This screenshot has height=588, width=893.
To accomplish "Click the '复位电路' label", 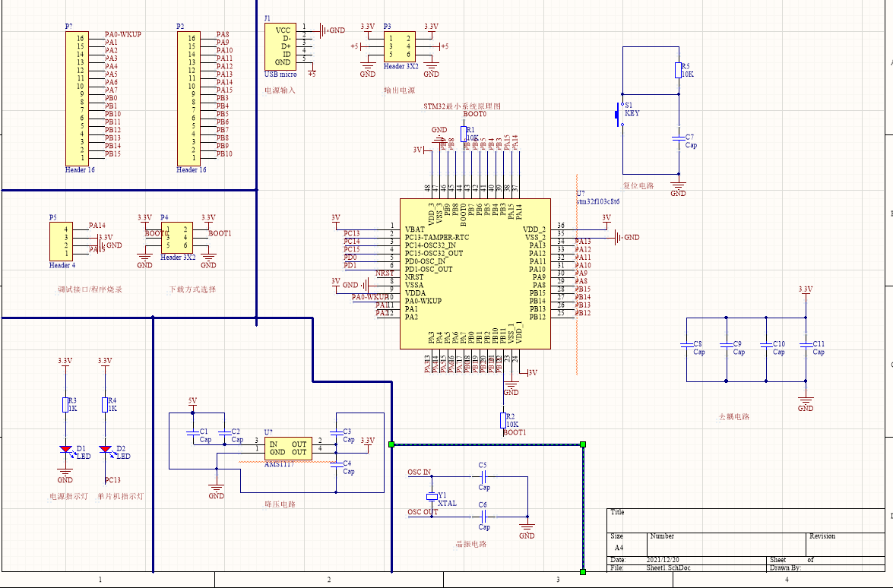I will click(638, 185).
